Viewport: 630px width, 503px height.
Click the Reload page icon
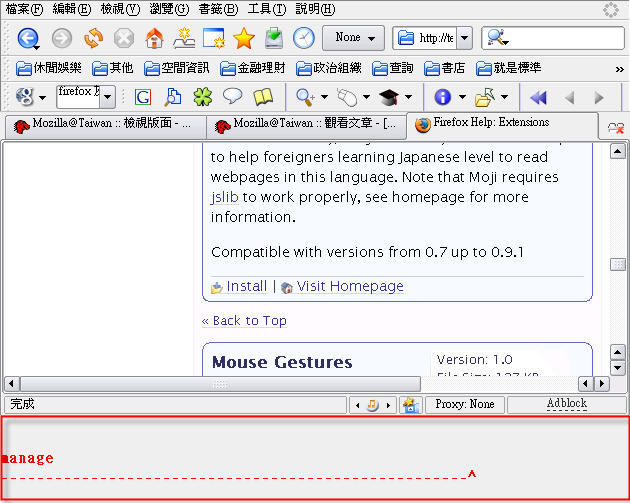click(x=93, y=39)
